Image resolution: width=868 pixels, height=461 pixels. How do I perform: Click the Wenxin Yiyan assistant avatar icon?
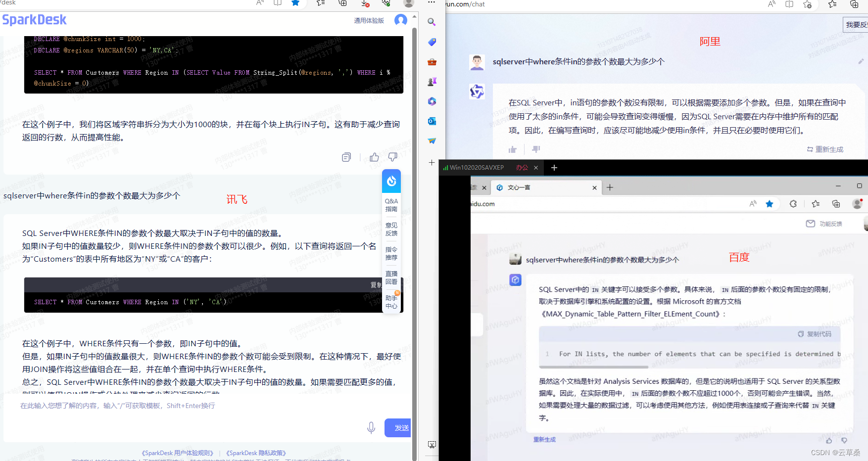click(516, 280)
